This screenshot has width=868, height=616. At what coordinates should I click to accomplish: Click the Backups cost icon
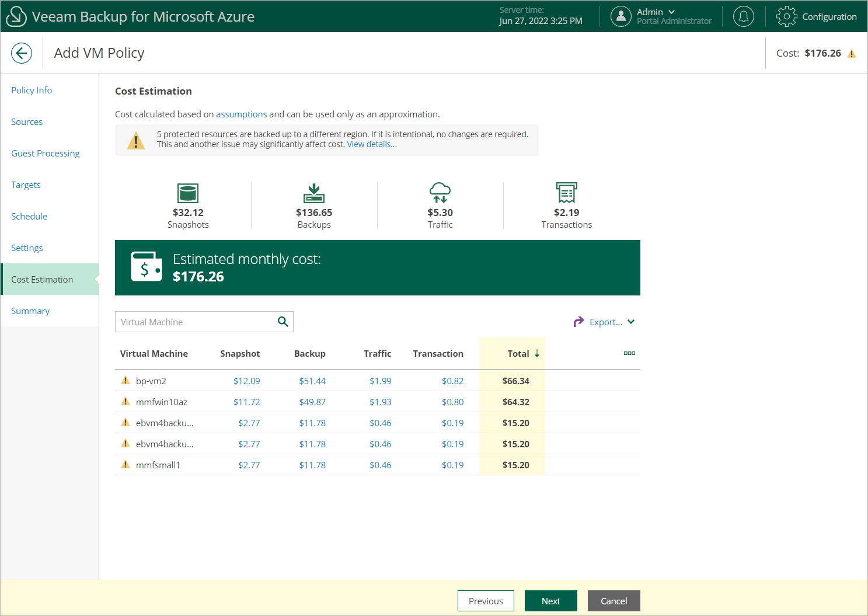pos(314,193)
